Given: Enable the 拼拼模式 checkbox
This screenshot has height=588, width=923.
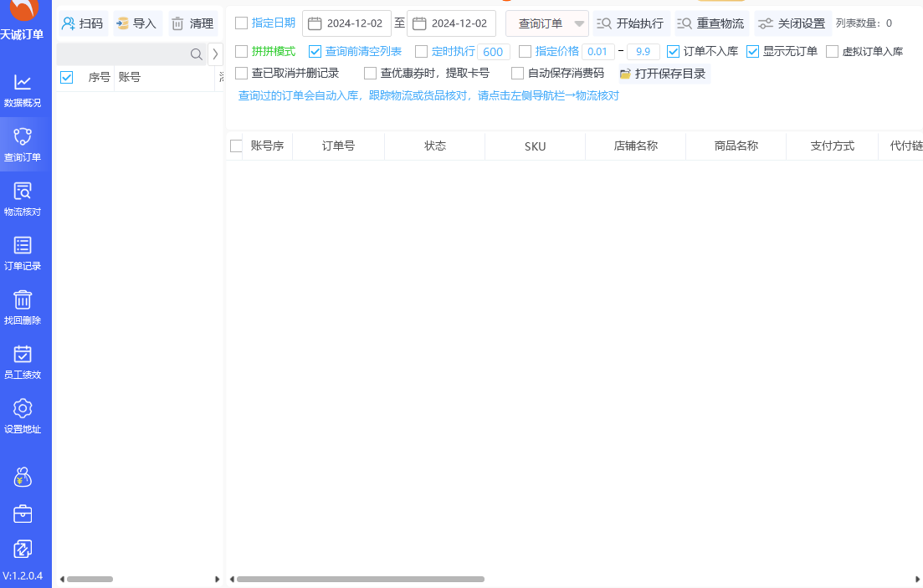Looking at the screenshot, I should (242, 52).
